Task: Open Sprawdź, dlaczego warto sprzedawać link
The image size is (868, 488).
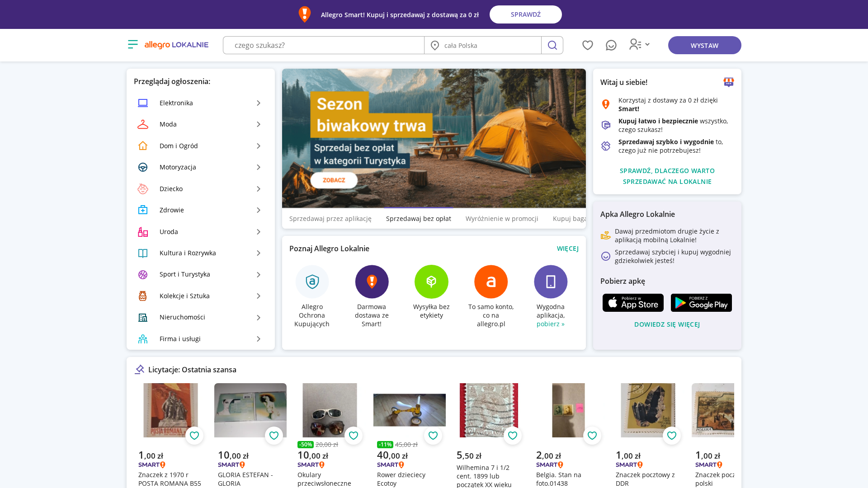Action: (x=667, y=176)
